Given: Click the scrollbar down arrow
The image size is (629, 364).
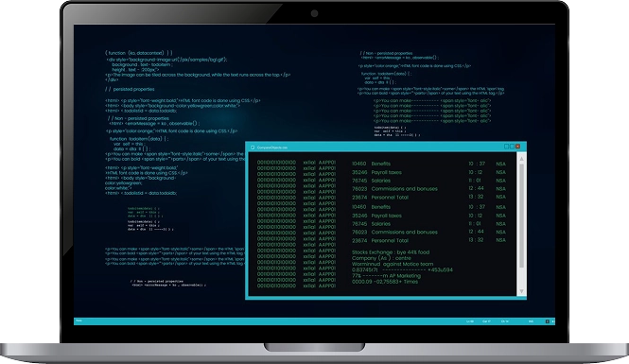Looking at the screenshot, I should (521, 291).
